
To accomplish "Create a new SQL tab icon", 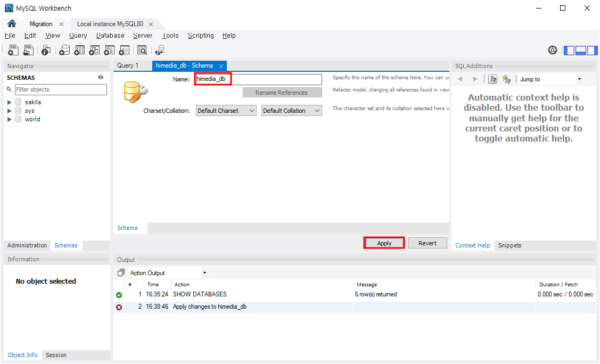I will (x=13, y=49).
